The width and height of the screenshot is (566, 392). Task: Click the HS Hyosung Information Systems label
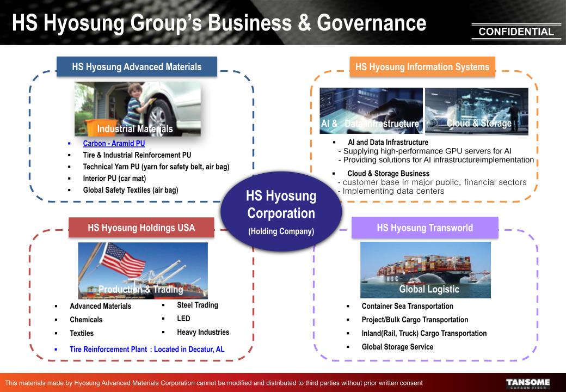pos(422,67)
